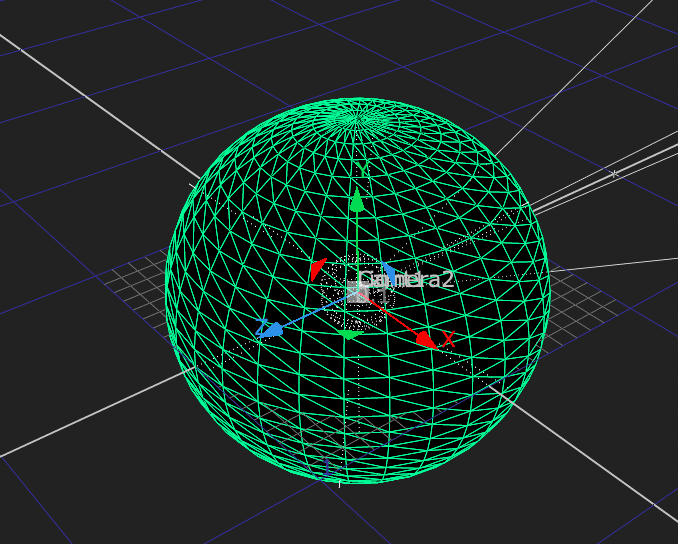The image size is (678, 544).
Task: Grab the large blue Z-axis arrow handle
Action: point(272,330)
